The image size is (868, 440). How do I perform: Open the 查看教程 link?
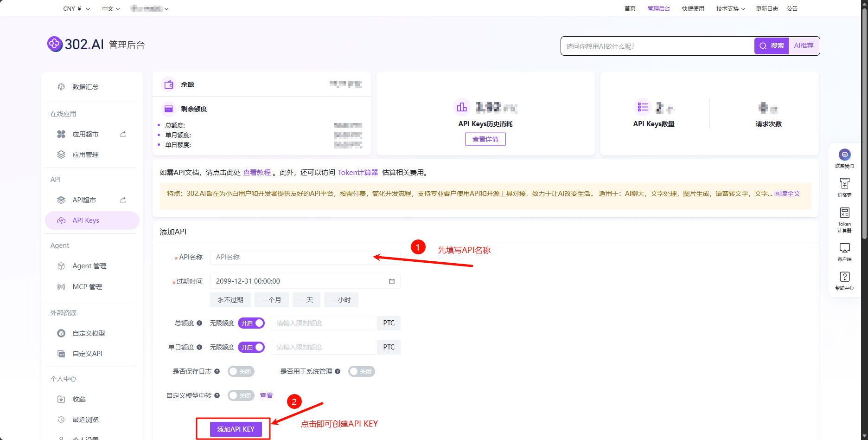pyautogui.click(x=257, y=172)
